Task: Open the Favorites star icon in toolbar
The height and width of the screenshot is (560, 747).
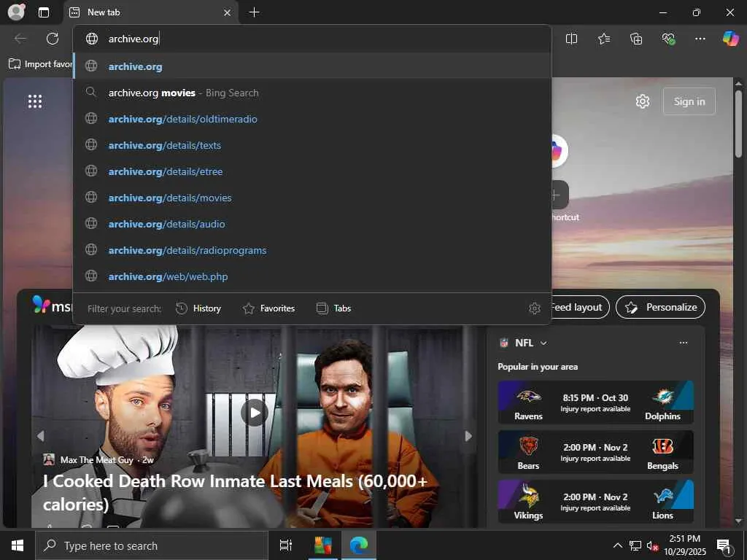Action: click(603, 39)
